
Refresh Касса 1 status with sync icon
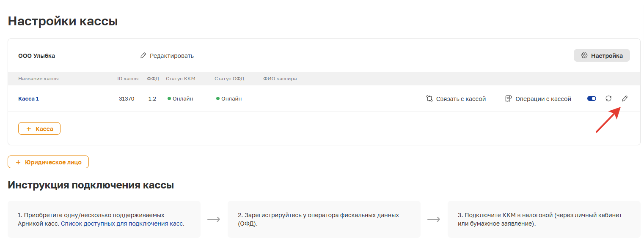tap(608, 98)
